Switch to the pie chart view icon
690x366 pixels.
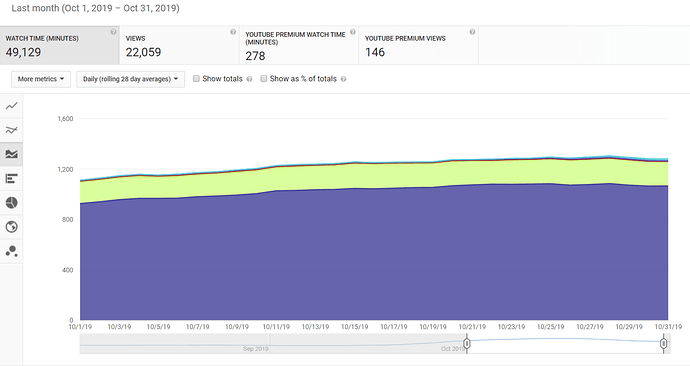coord(11,202)
